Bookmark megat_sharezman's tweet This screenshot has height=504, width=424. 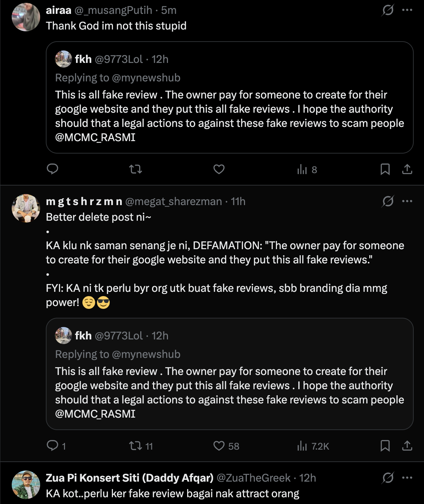(x=385, y=446)
